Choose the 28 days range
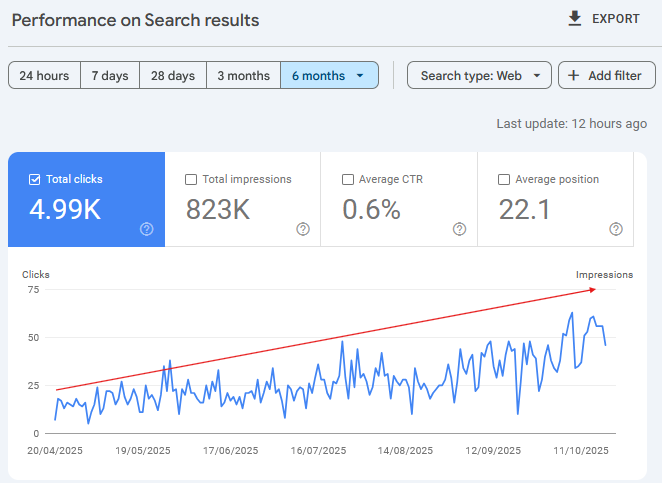Image resolution: width=662 pixels, height=483 pixels. coord(173,75)
